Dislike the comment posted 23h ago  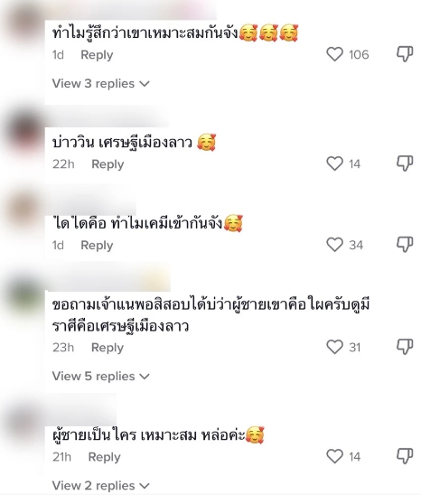404,347
